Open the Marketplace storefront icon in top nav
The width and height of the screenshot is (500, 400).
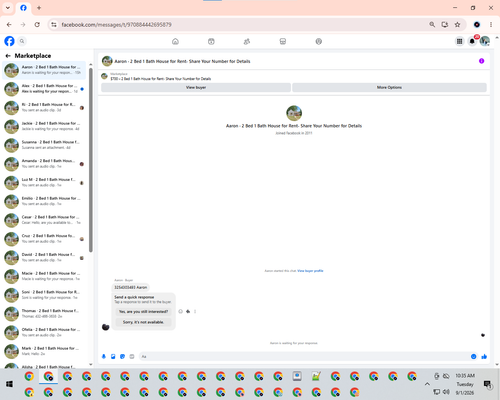click(x=283, y=41)
